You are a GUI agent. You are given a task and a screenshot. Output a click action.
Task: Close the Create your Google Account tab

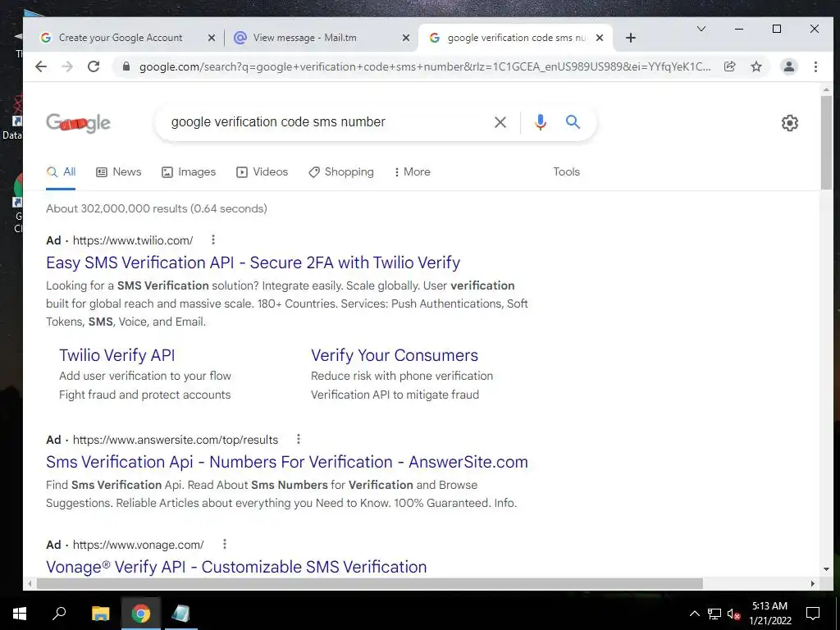click(x=211, y=38)
